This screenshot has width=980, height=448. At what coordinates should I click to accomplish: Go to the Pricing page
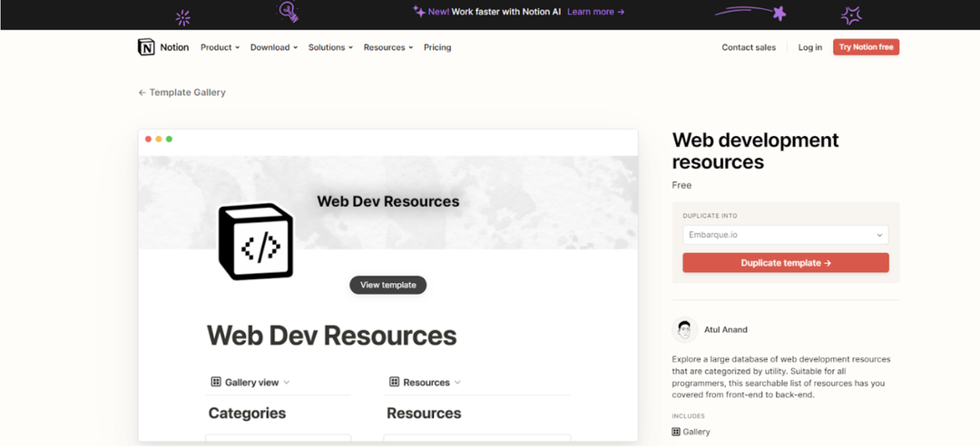(437, 47)
